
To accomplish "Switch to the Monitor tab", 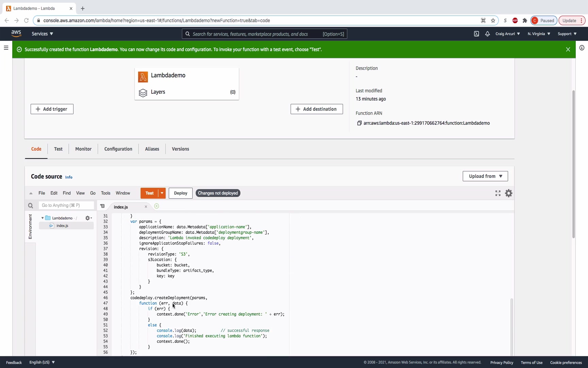I will (x=83, y=149).
